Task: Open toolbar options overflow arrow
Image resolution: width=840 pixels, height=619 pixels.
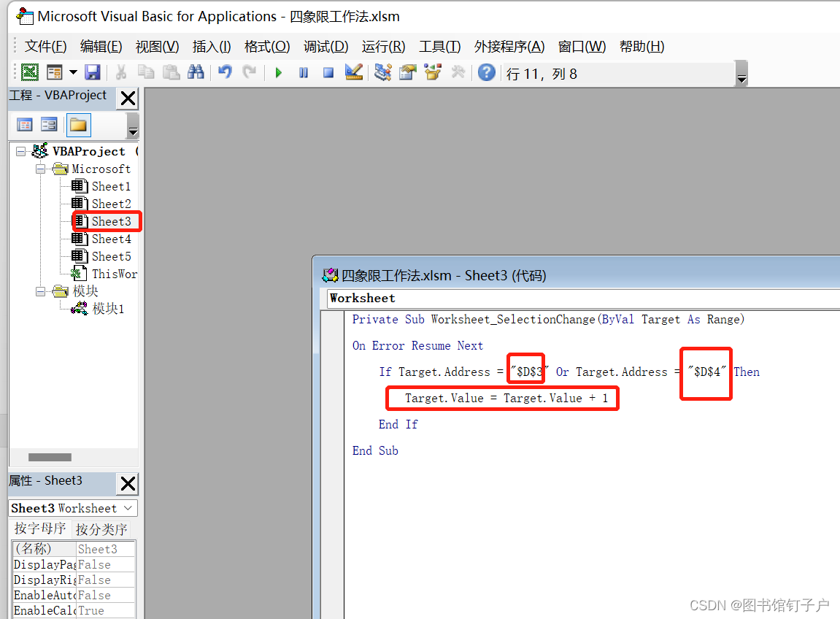Action: coord(741,74)
